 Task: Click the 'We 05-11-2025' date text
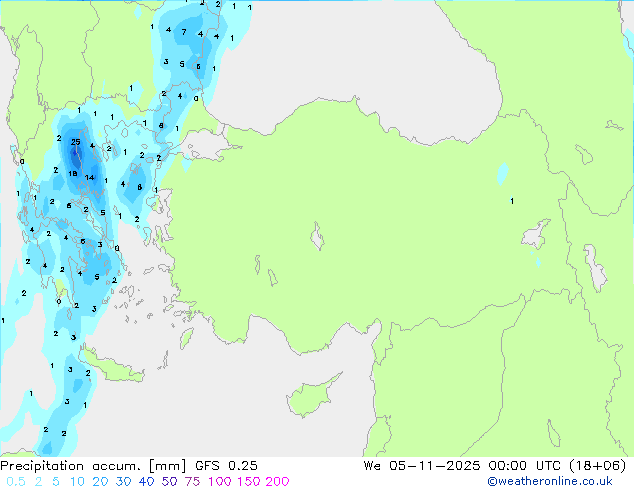(x=422, y=466)
